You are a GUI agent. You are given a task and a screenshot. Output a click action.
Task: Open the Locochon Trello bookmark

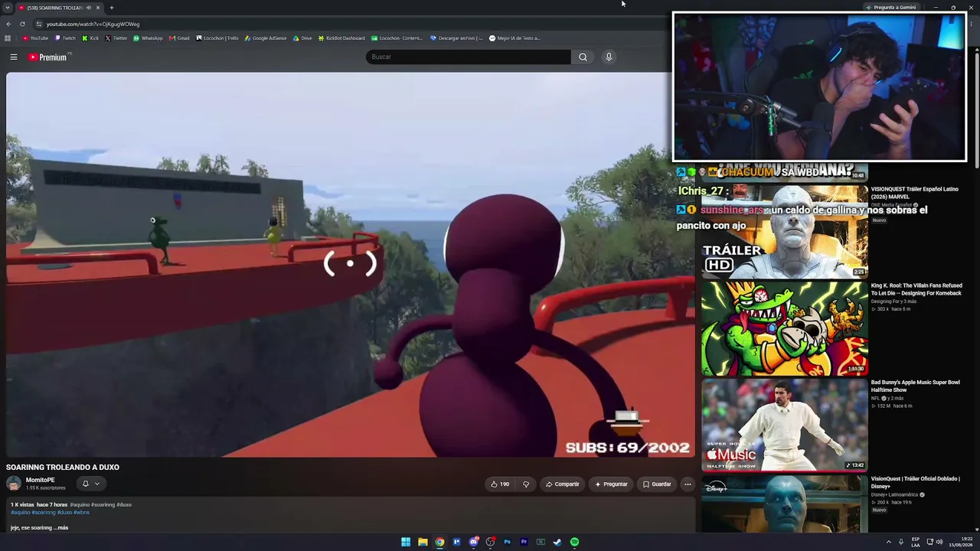(217, 37)
